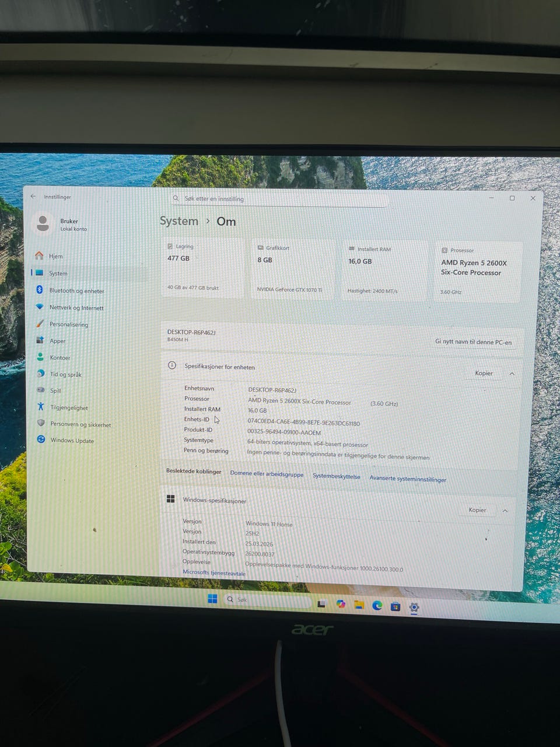Screen dimensions: 560x747
Task: Open Microsofts tjenesteavtale link
Action: tap(214, 573)
